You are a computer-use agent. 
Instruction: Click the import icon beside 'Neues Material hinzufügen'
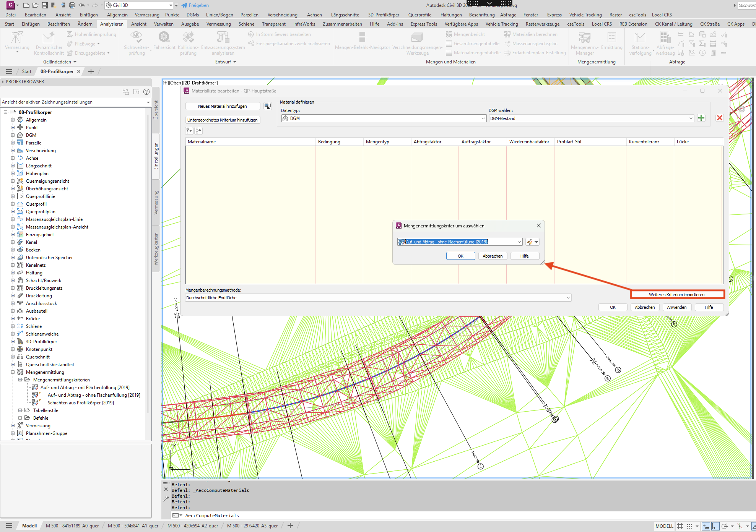(x=268, y=106)
